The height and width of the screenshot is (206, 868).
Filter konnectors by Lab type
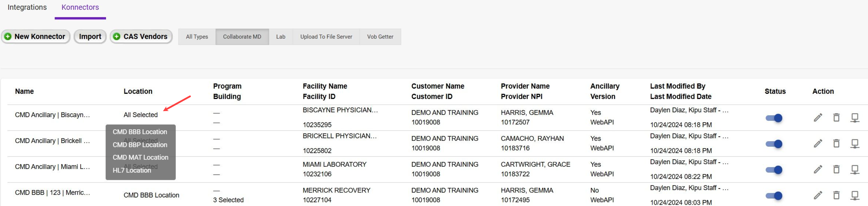(281, 37)
